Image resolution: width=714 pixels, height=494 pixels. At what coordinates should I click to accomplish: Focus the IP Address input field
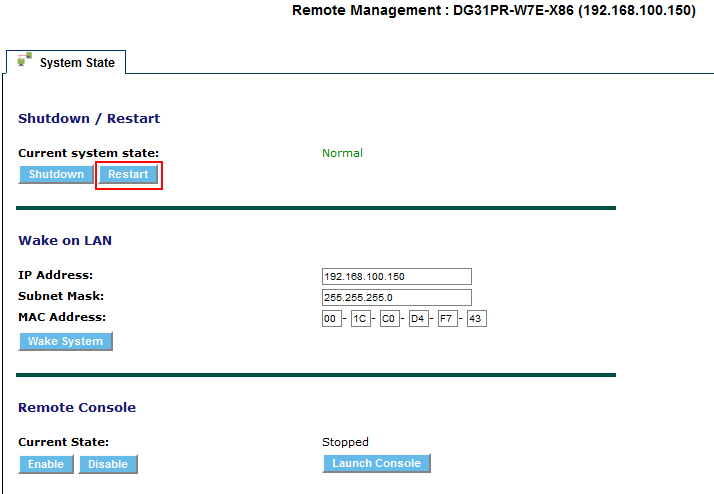click(396, 277)
